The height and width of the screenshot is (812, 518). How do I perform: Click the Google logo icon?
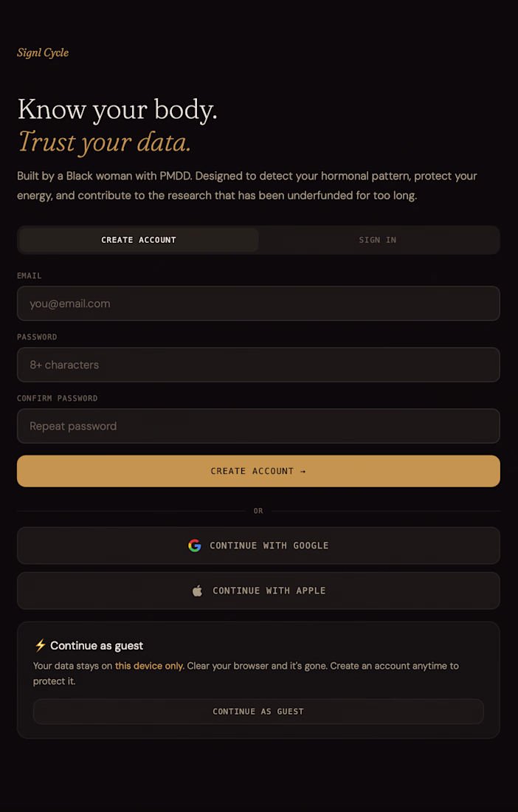click(x=195, y=546)
